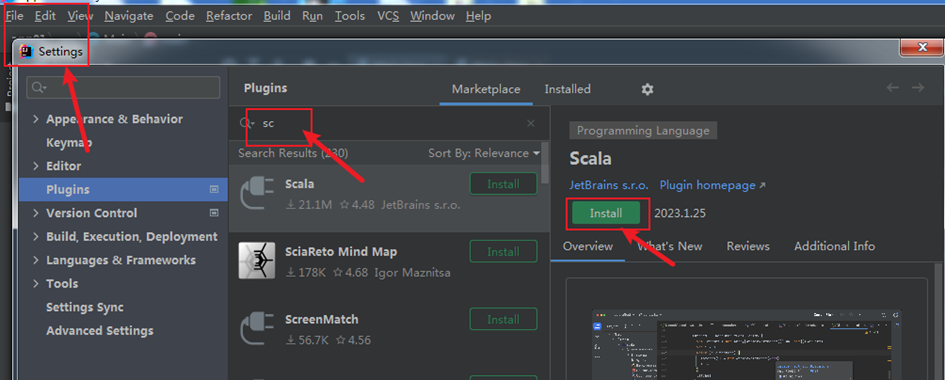Screen dimensions: 945x380
Task: Open the View menu
Action: (x=80, y=16)
